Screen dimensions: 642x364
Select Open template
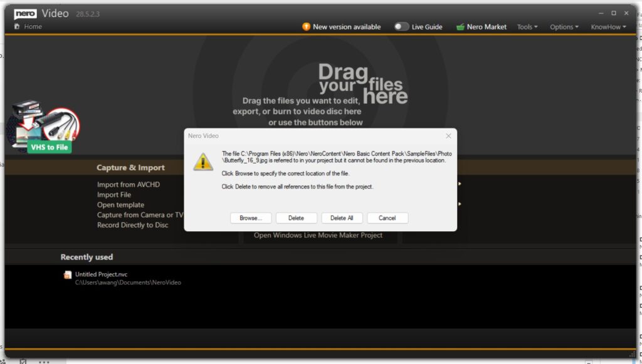tap(121, 205)
